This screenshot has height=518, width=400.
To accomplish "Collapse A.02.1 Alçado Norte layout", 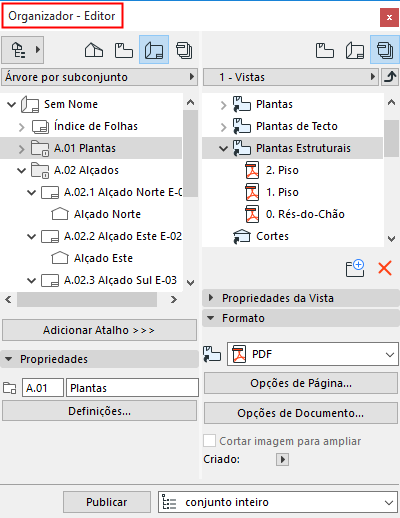I will (x=32, y=193).
